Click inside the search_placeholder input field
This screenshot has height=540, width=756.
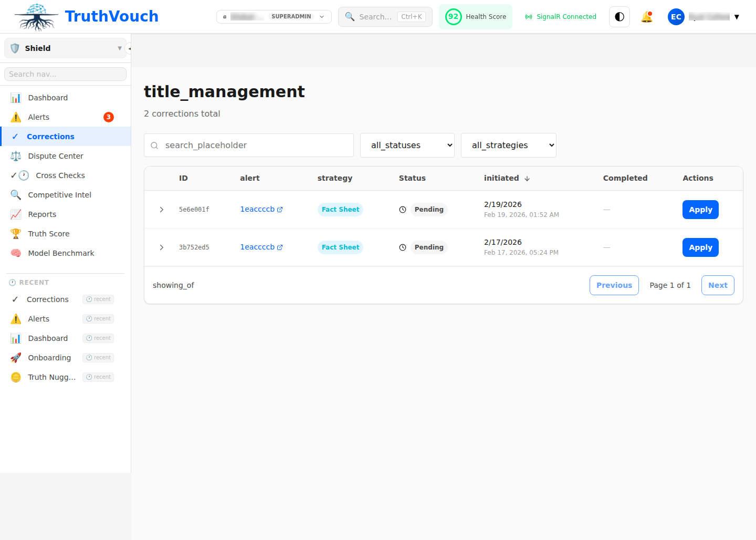coord(248,145)
